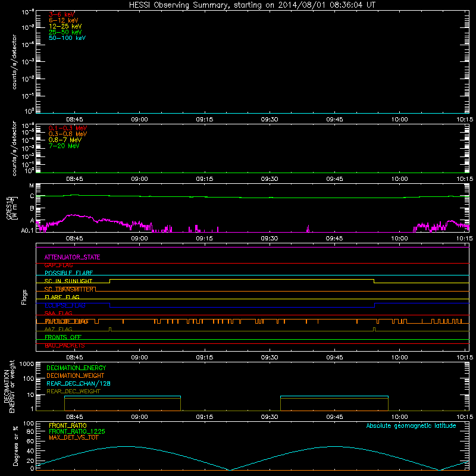The image size is (476, 476).
Task: Click the MAX_DET_VS_TOT legend label
Action: click(x=73, y=437)
